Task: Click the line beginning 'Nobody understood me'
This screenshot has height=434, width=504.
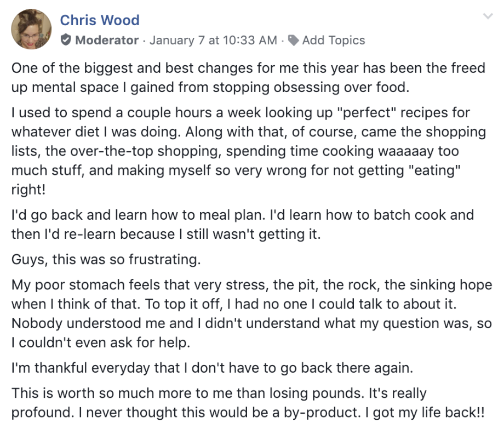Action: [251, 323]
